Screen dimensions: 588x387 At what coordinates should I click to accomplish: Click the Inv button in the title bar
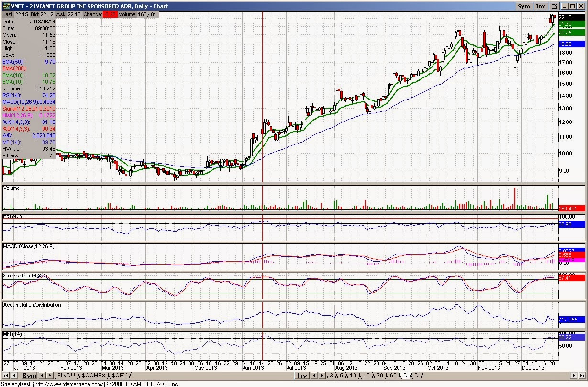(x=541, y=6)
